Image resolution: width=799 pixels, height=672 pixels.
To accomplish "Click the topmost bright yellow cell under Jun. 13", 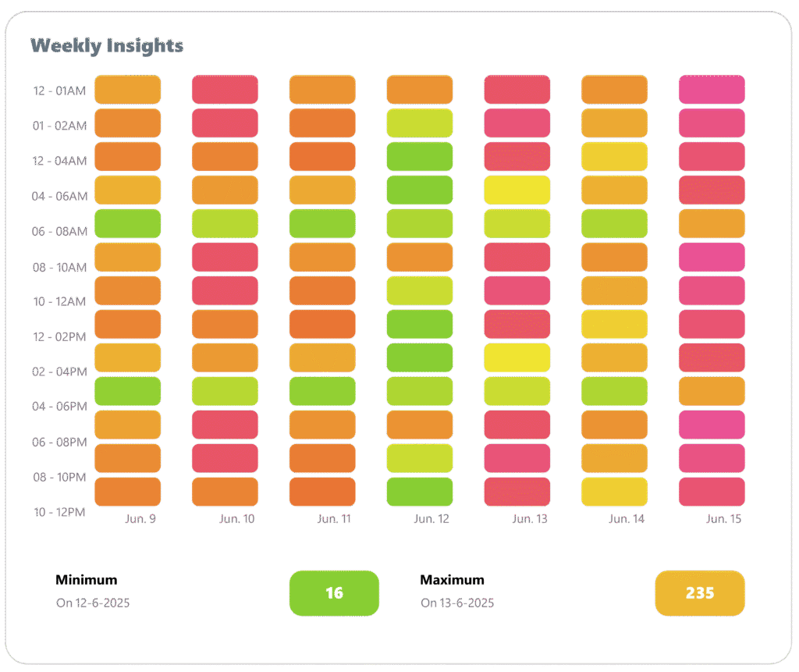I will [x=517, y=190].
